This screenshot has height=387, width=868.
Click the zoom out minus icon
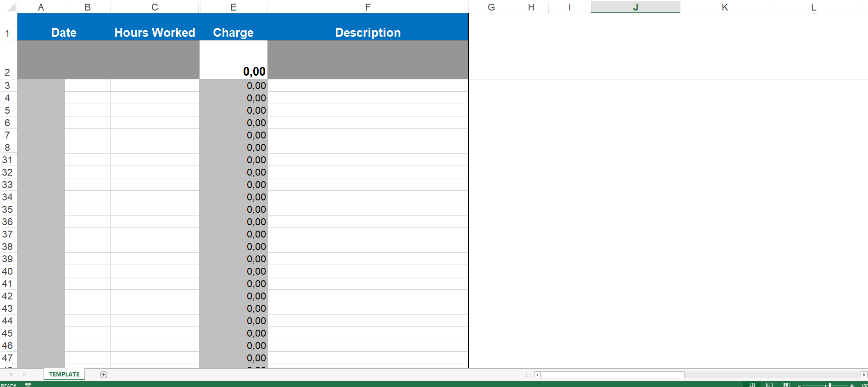tap(799, 385)
